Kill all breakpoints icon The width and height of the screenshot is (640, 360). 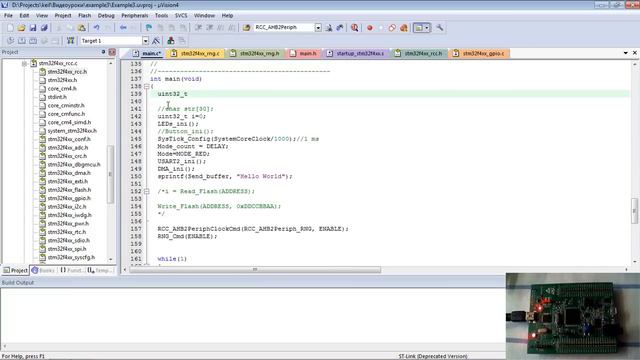404,28
